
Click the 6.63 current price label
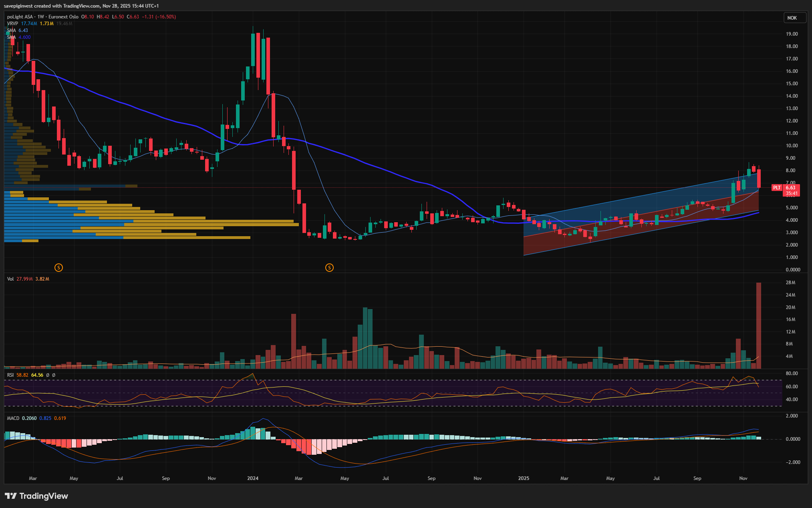pos(791,188)
